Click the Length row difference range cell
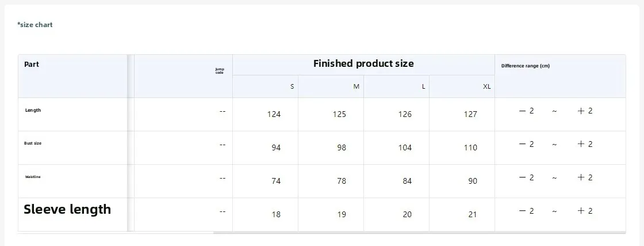This screenshot has width=644, height=246. tap(555, 111)
